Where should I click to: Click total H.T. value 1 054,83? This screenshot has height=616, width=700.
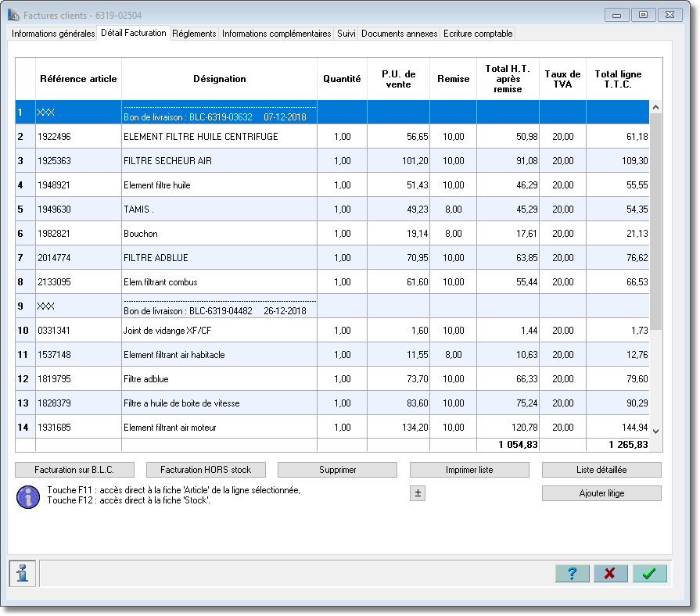[518, 445]
